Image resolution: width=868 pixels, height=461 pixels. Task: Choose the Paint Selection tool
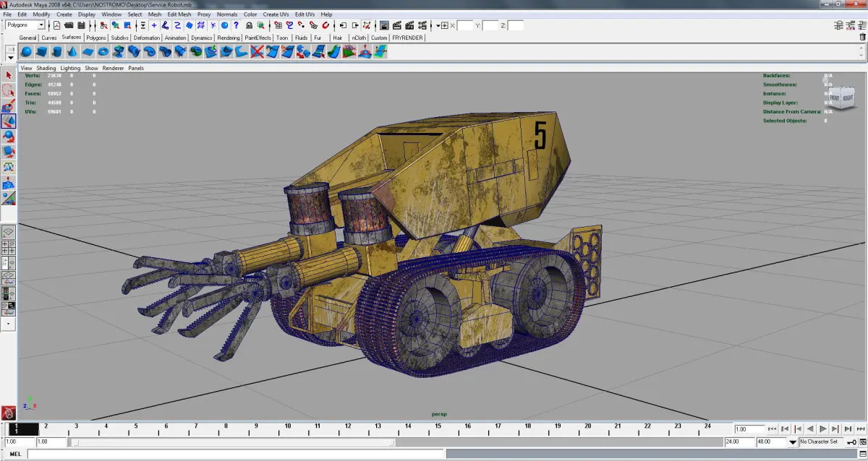(9, 106)
